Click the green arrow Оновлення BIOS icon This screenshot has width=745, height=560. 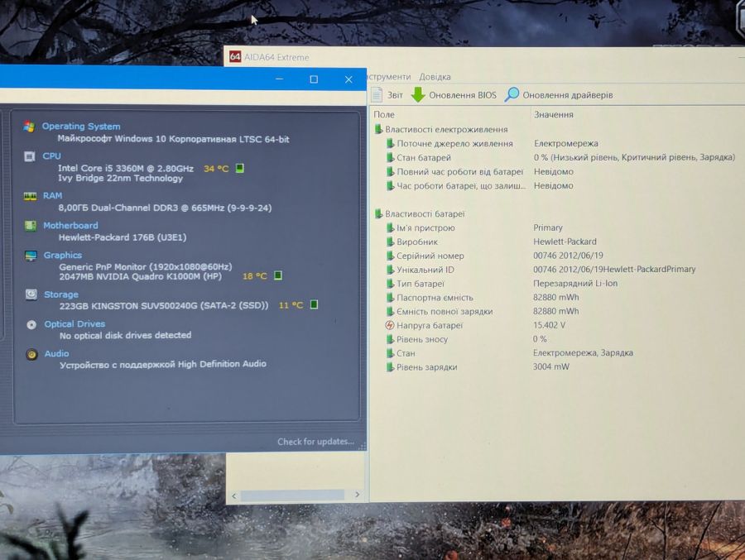(418, 94)
